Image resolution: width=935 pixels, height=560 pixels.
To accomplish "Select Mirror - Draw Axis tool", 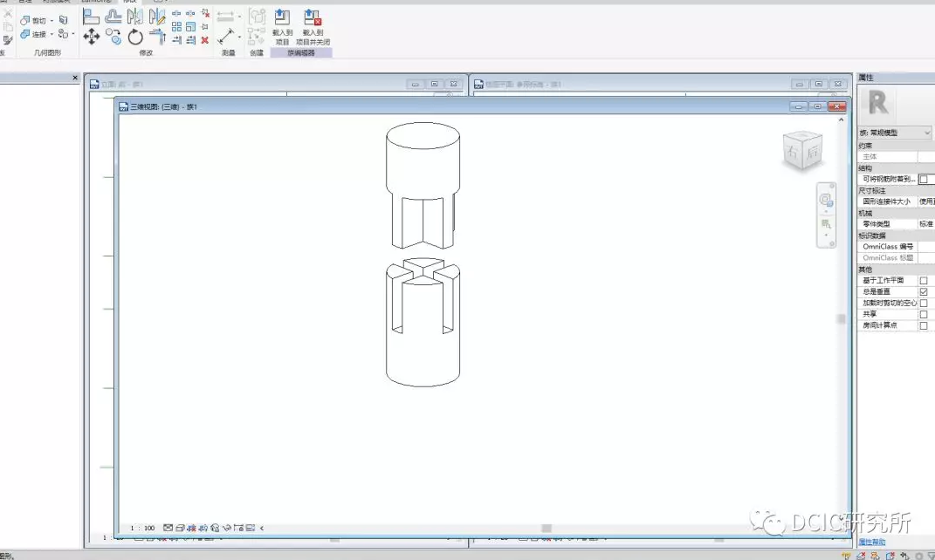I will [157, 16].
